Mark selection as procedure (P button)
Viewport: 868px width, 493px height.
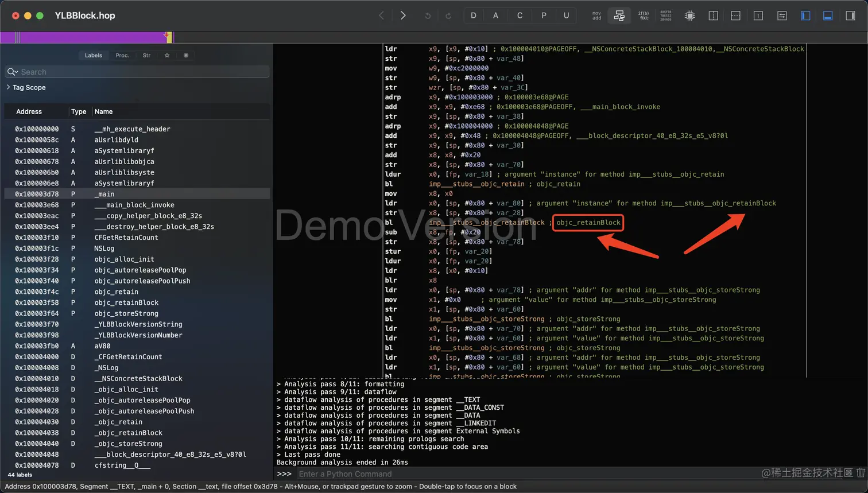(544, 15)
